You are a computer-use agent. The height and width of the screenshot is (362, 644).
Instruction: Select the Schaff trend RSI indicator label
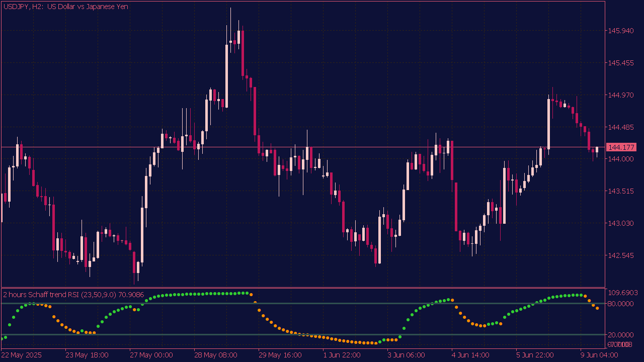coord(73,295)
